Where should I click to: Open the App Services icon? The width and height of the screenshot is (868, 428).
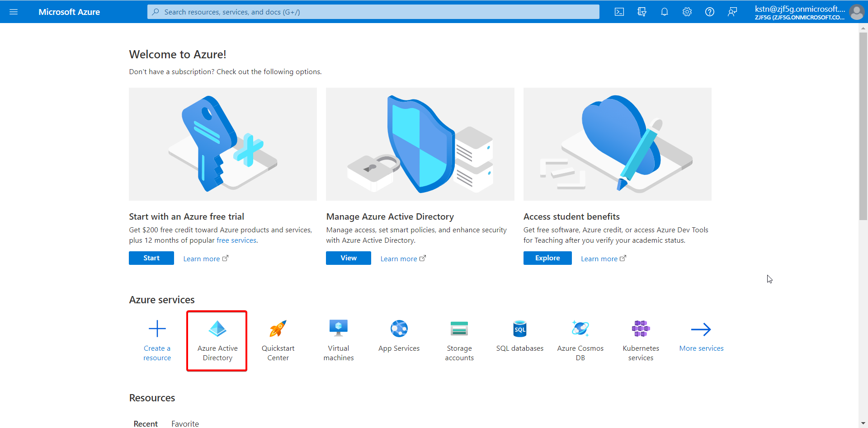point(399,329)
